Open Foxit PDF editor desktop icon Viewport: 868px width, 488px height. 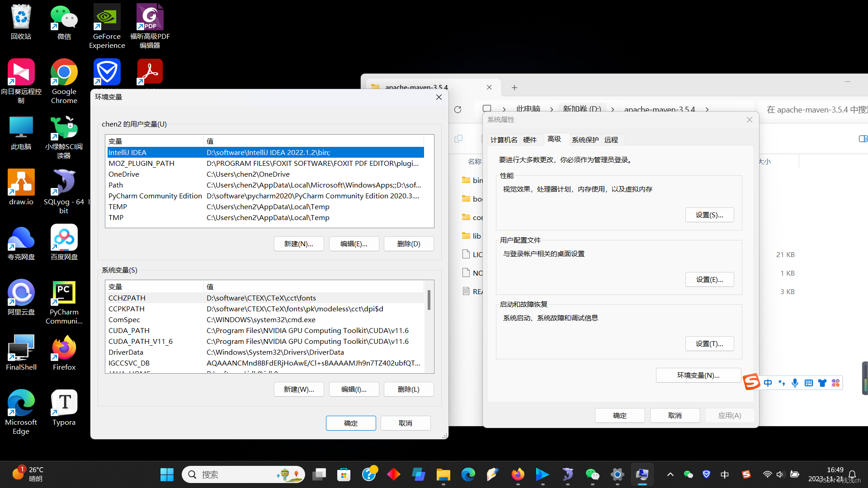(150, 26)
